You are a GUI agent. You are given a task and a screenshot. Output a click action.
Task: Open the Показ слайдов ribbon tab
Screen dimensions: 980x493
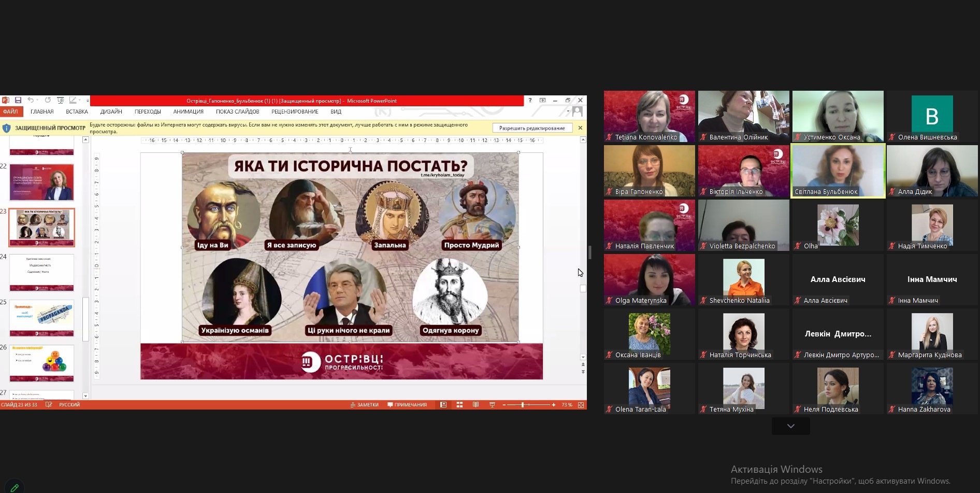237,111
